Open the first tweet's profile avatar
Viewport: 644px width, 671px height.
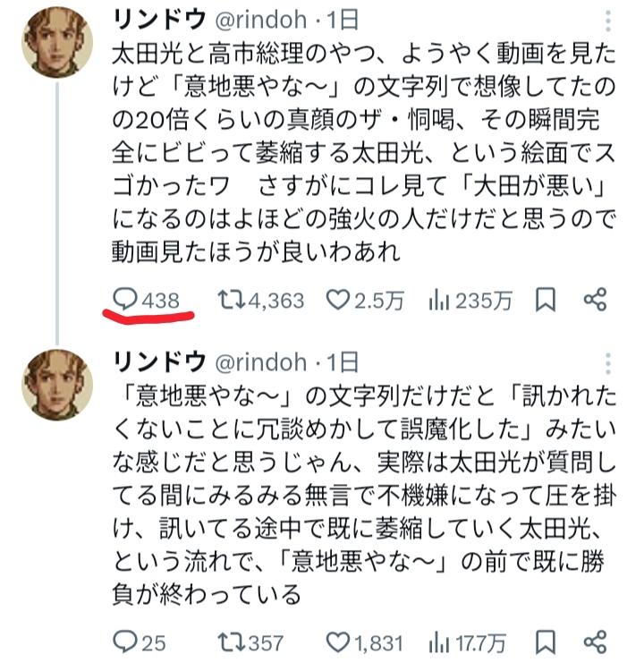click(x=56, y=45)
